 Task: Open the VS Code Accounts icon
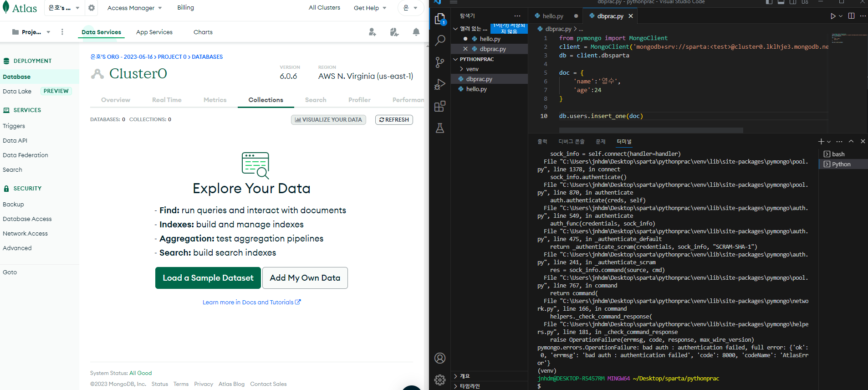pos(440,358)
